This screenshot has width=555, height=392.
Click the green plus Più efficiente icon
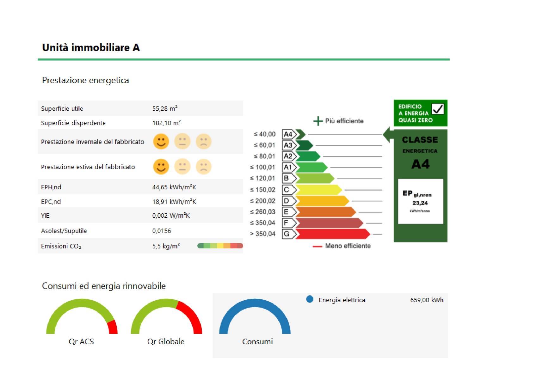coord(318,121)
